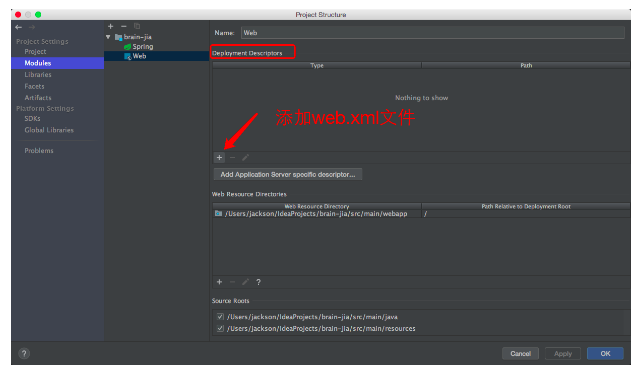Open Global Libraries settings
This screenshot has width=641, height=370.
(49, 130)
